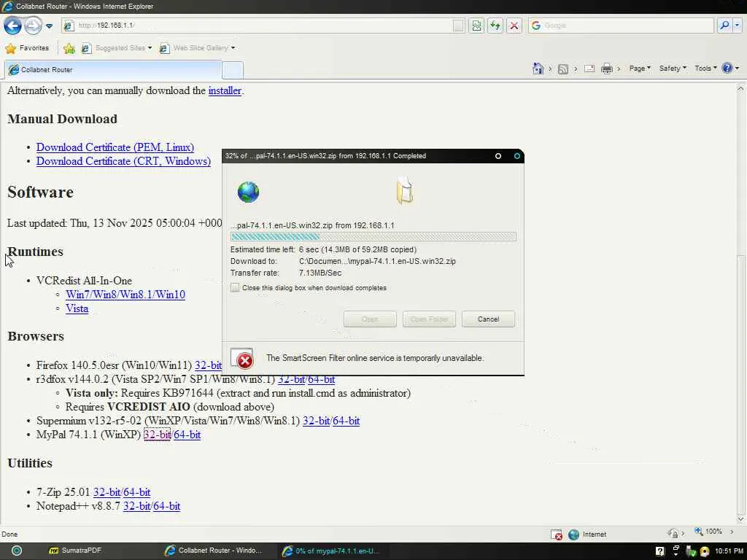
Task: Go back using the browser Back button
Action: (x=12, y=26)
